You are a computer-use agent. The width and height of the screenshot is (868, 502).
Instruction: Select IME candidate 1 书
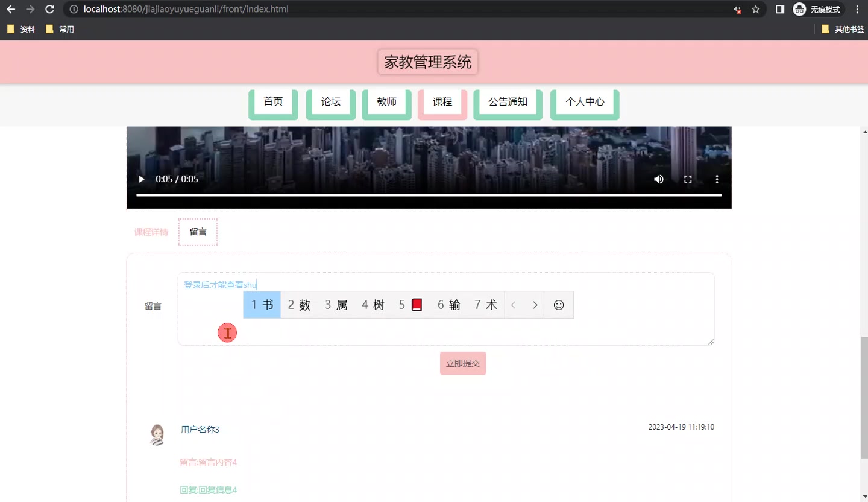pyautogui.click(x=262, y=305)
